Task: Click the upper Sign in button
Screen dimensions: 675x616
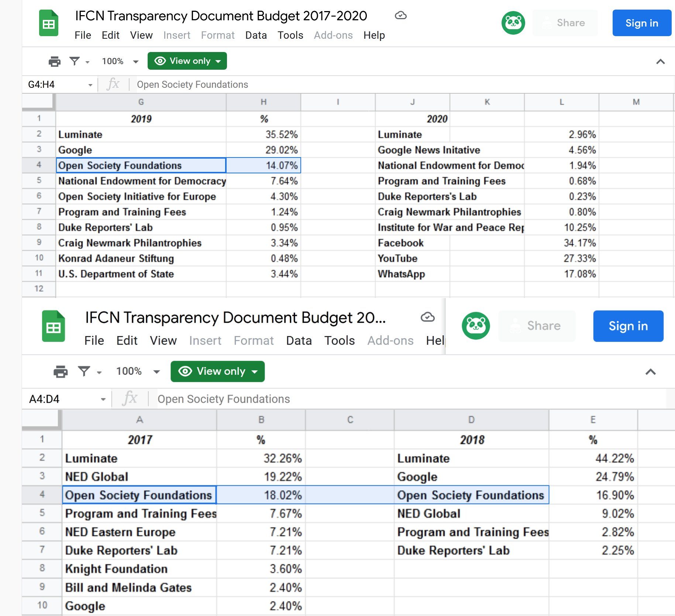Action: 641,23
